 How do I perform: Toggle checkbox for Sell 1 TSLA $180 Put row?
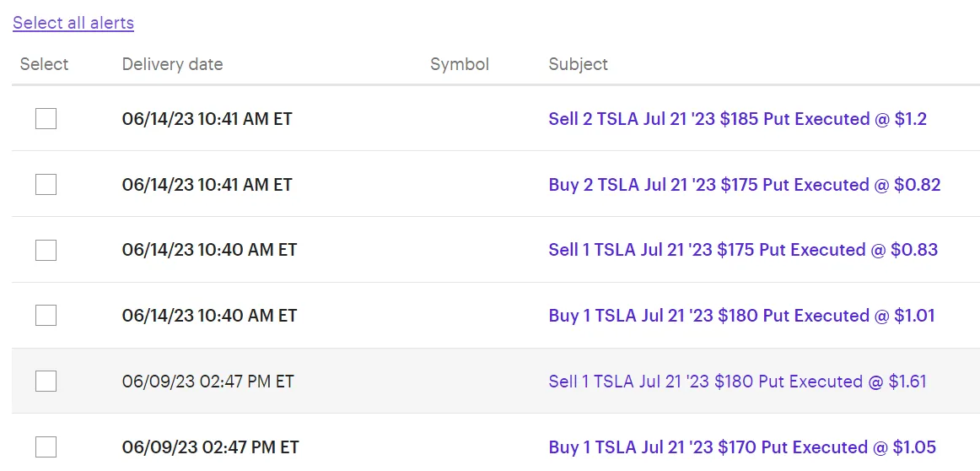tap(46, 381)
